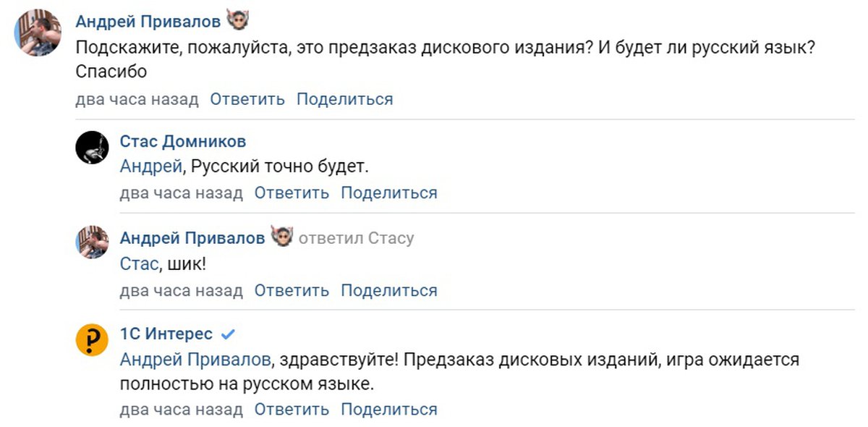The image size is (868, 427).
Task: Share the 'Стас, шик!' comment via Поделиться
Action: tap(388, 291)
